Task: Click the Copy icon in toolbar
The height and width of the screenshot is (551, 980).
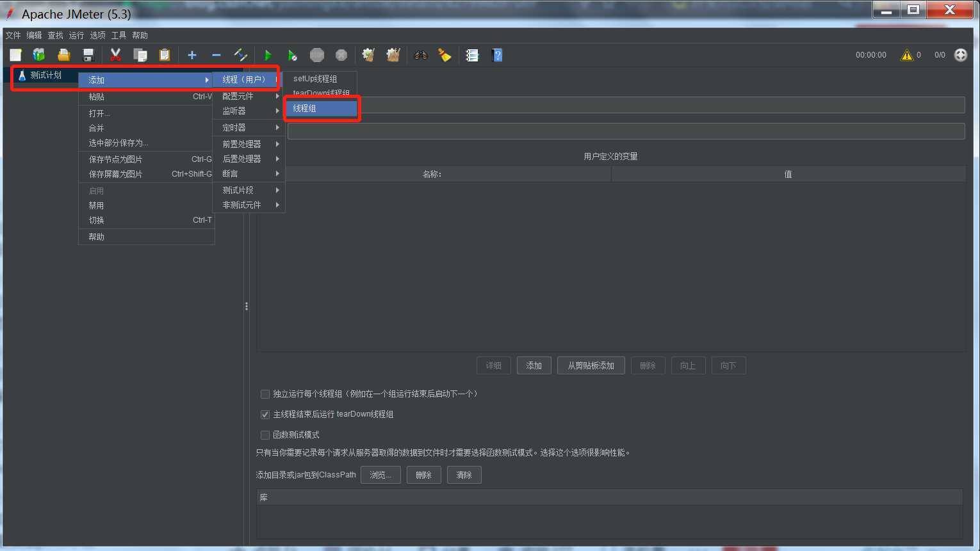Action: click(x=140, y=55)
